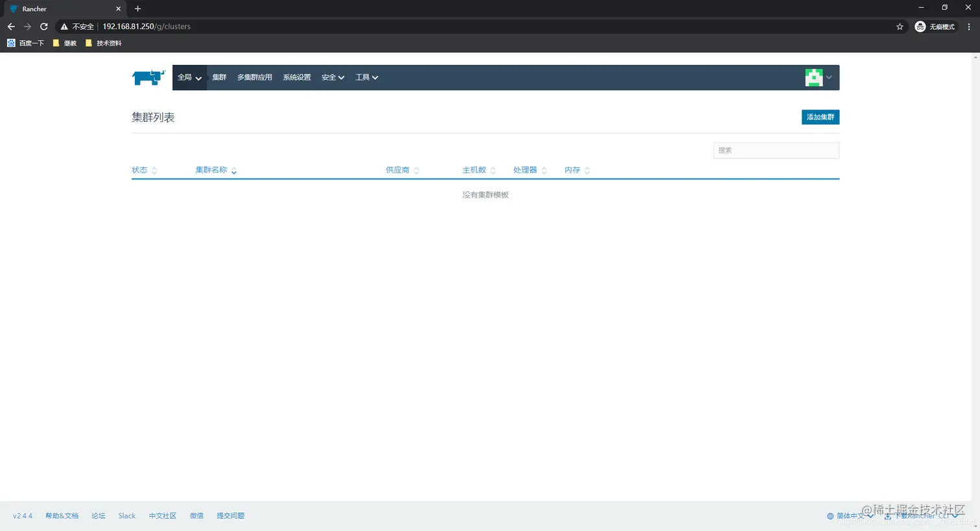
Task: Open the 简体中文 language dropdown
Action: [x=850, y=516]
